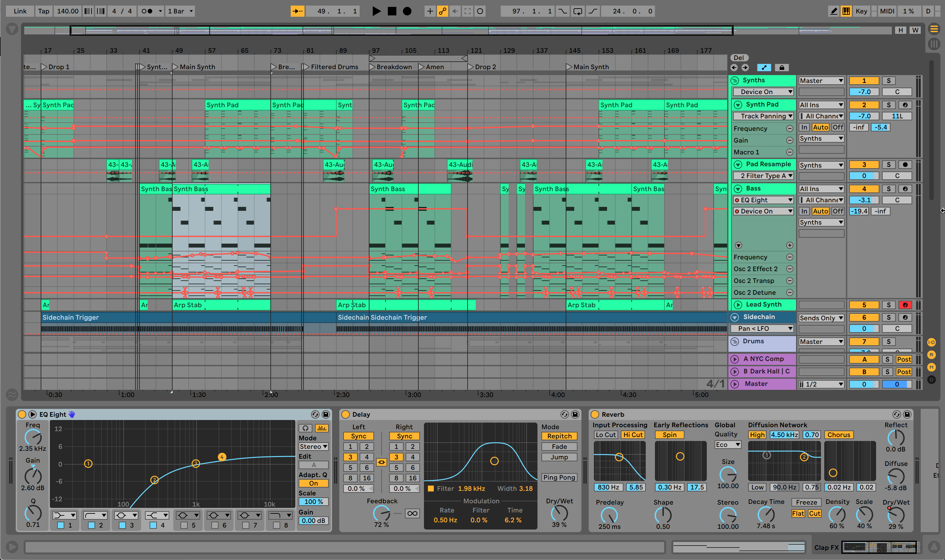The image size is (945, 560).
Task: Link Delay left and right channels
Action: click(x=381, y=462)
